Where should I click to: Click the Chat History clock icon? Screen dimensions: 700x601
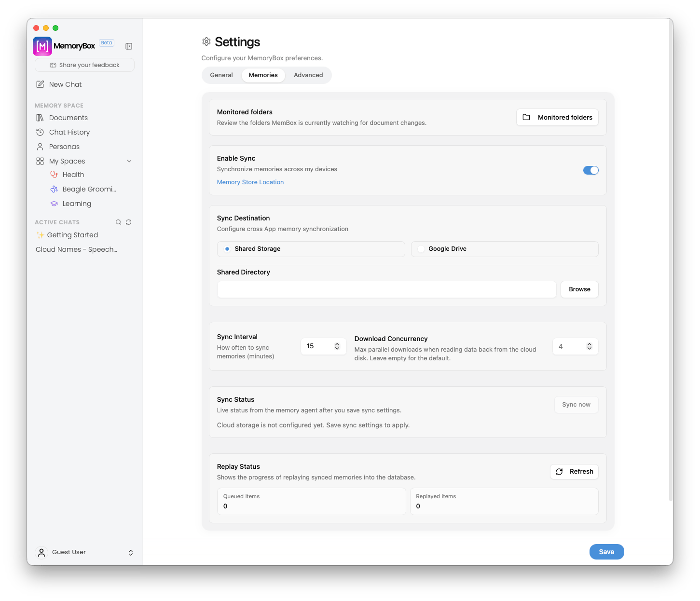click(x=40, y=132)
